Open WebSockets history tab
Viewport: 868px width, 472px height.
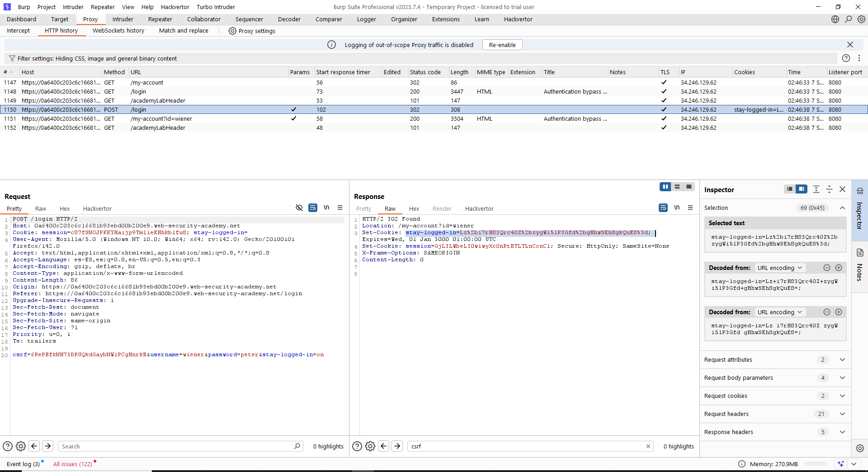pyautogui.click(x=118, y=31)
